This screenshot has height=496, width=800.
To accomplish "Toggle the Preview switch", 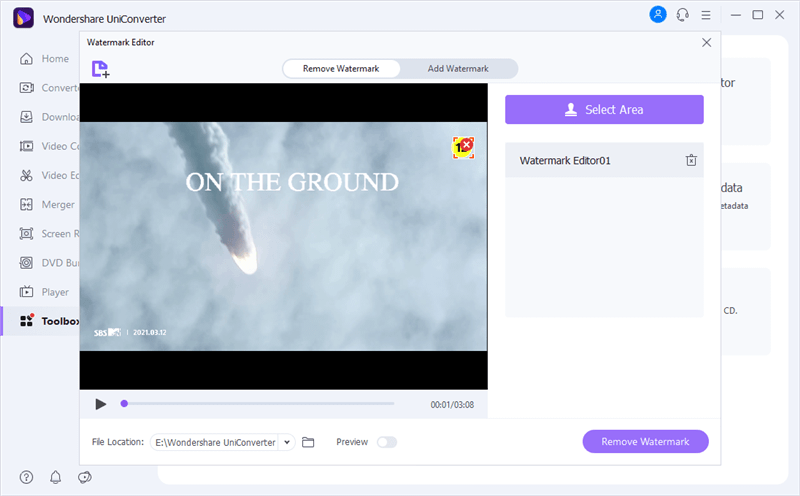I will click(x=387, y=442).
